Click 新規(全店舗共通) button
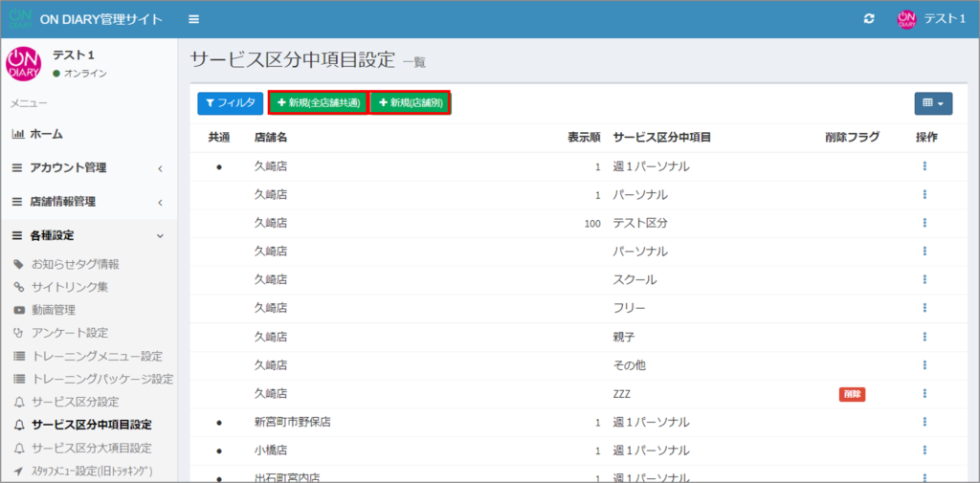 click(318, 102)
